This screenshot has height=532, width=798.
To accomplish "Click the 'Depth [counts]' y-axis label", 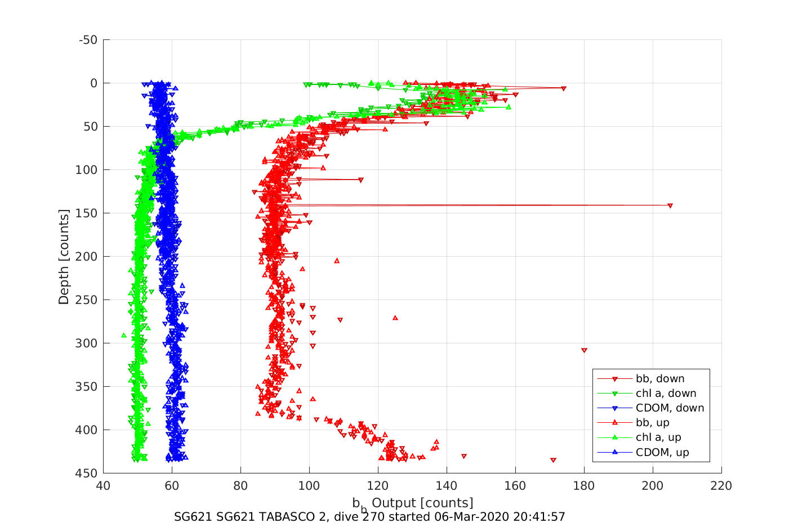I will coord(64,257).
